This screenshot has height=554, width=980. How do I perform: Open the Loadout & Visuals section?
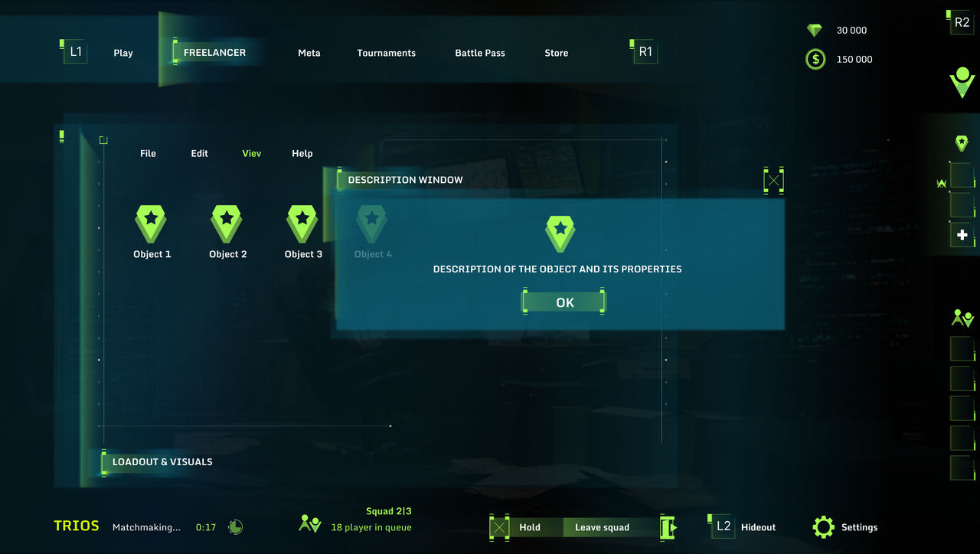162,461
